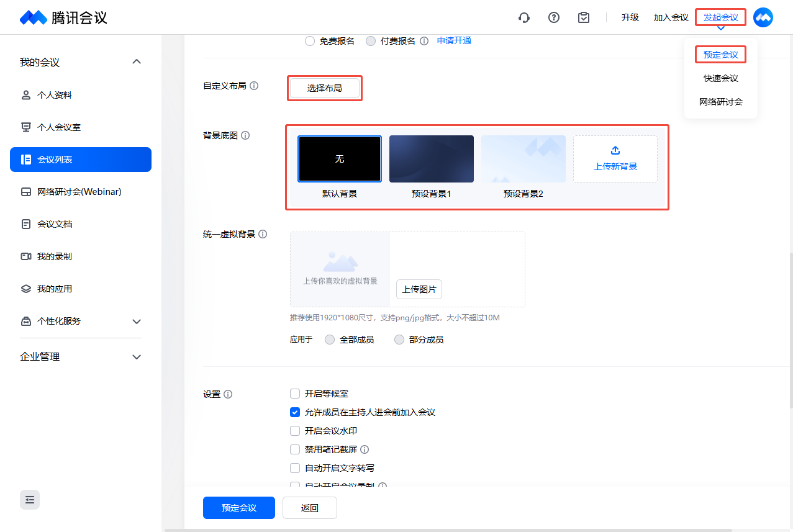Show info tooltip for 付费报名
Screen dimensions: 793x532
pos(424,41)
